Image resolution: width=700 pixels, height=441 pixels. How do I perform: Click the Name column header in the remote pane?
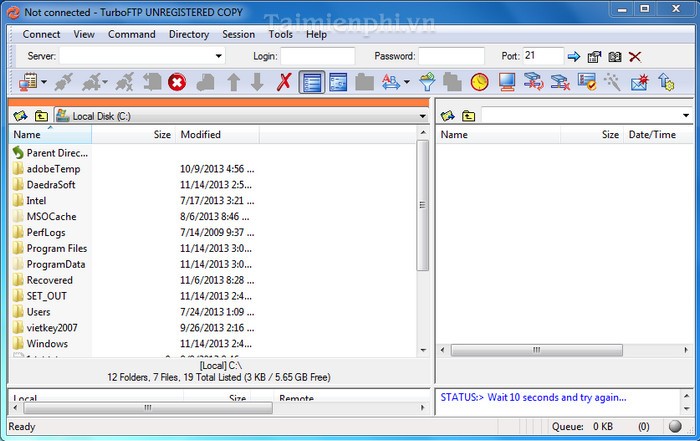coord(454,134)
